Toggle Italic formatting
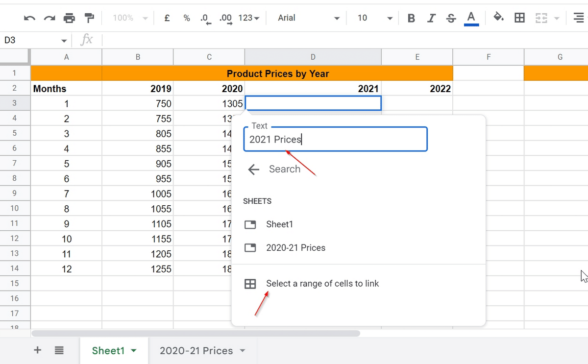The width and height of the screenshot is (588, 364). pos(431,18)
